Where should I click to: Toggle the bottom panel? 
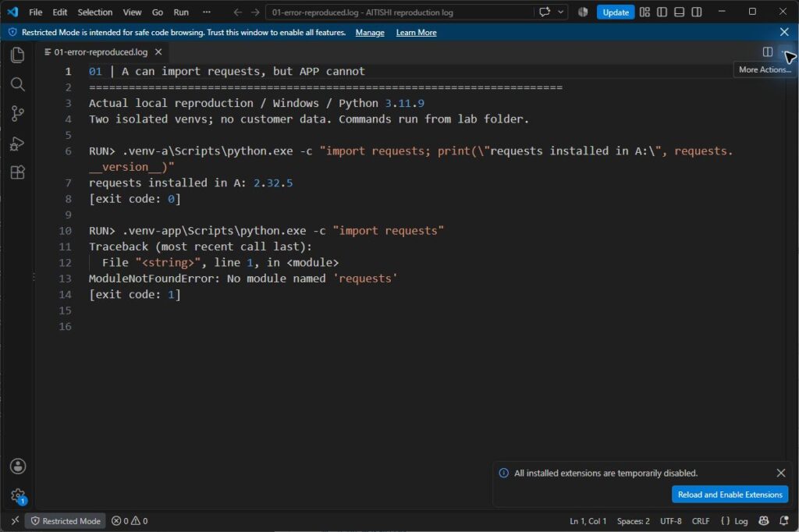pyautogui.click(x=680, y=12)
